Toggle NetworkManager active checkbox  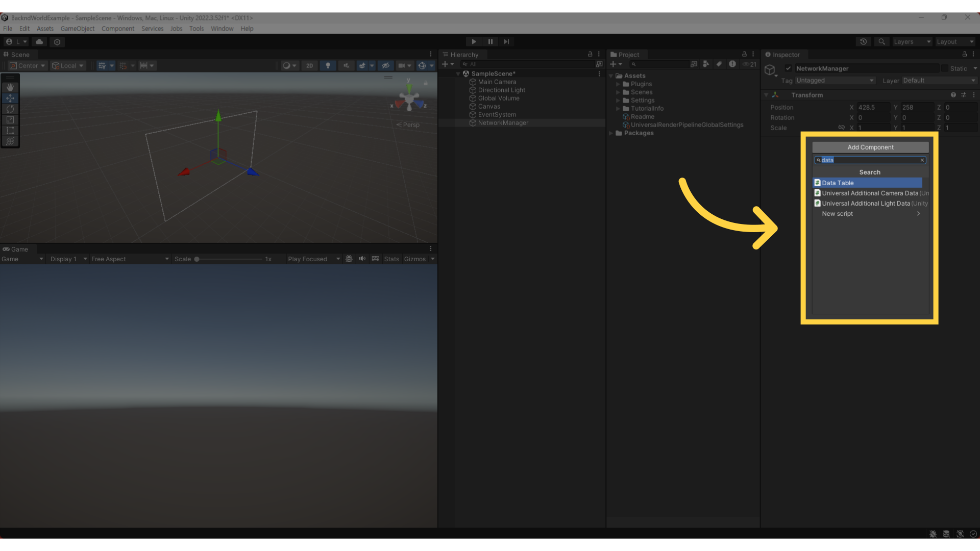coord(788,68)
